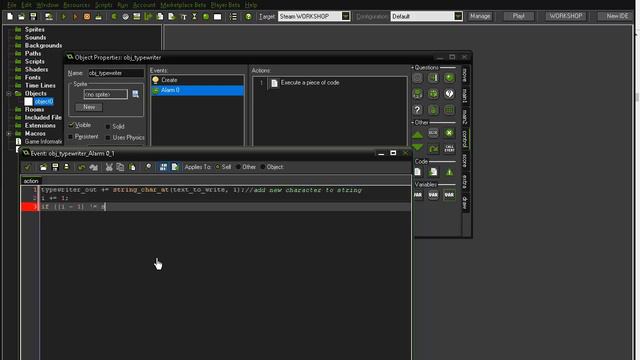Click the New IDE button
640x360 pixels.
617,16
